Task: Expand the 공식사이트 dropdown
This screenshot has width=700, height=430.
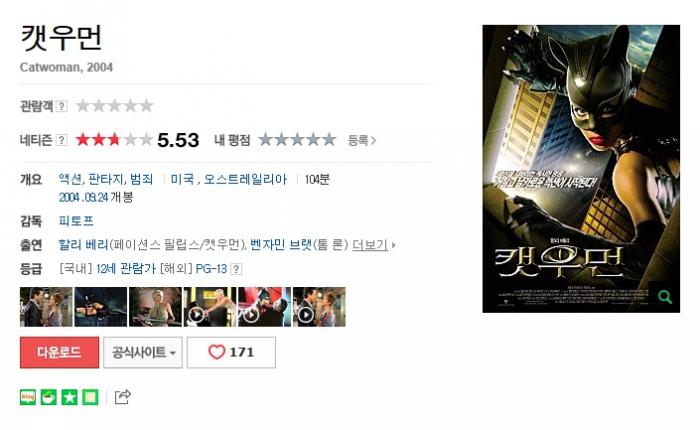Action: [x=143, y=352]
